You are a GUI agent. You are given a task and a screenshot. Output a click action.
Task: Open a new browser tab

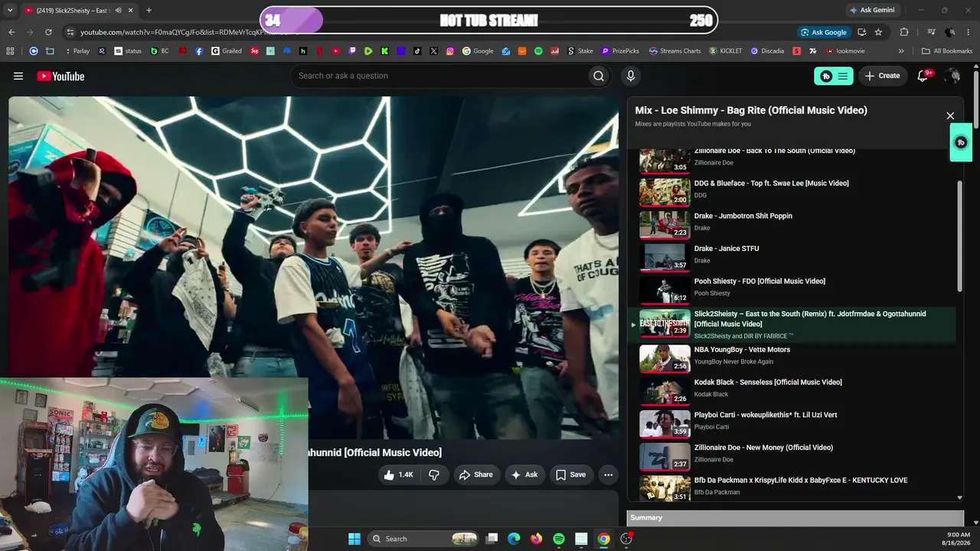149,10
